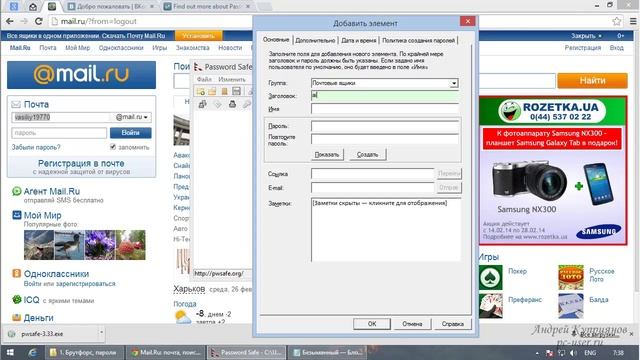
Task: Click the Ссылка input field
Action: click(x=372, y=173)
